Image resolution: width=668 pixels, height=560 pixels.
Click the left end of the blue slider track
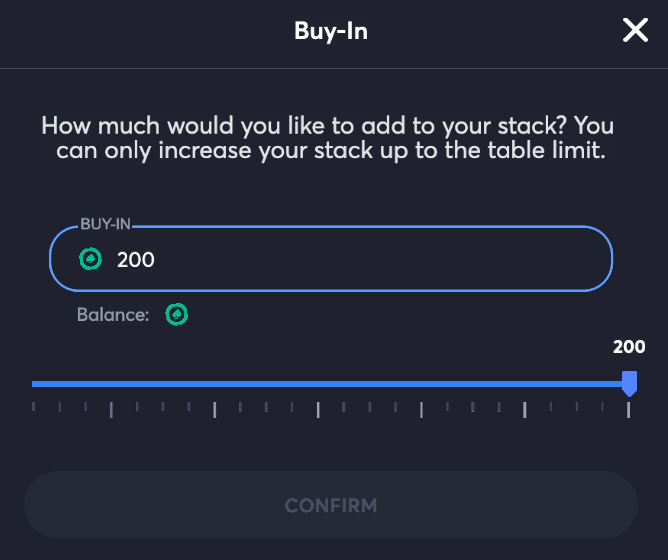tap(36, 383)
